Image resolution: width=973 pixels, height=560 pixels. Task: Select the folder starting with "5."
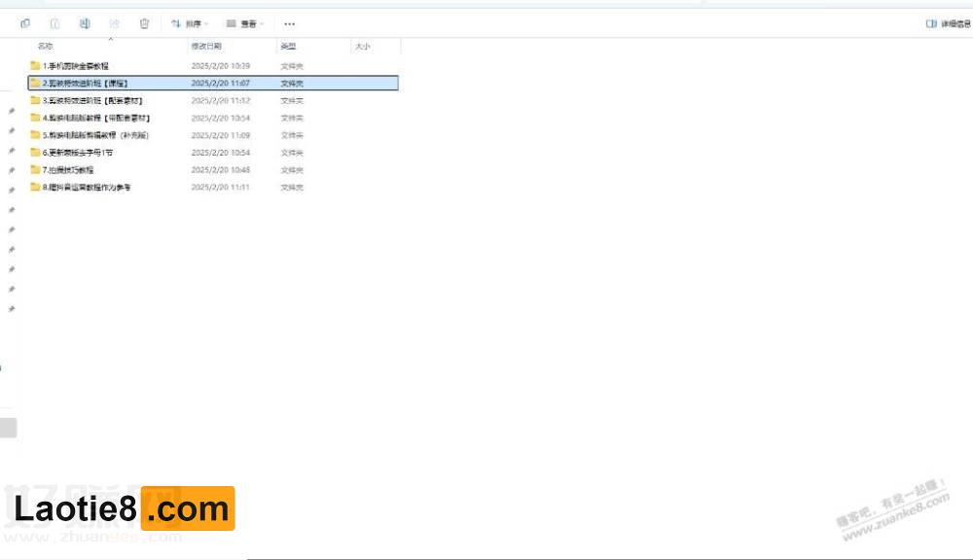coord(95,135)
